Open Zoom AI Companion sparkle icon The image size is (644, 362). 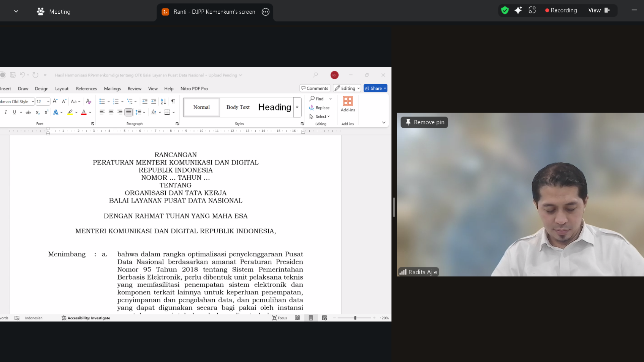point(518,10)
